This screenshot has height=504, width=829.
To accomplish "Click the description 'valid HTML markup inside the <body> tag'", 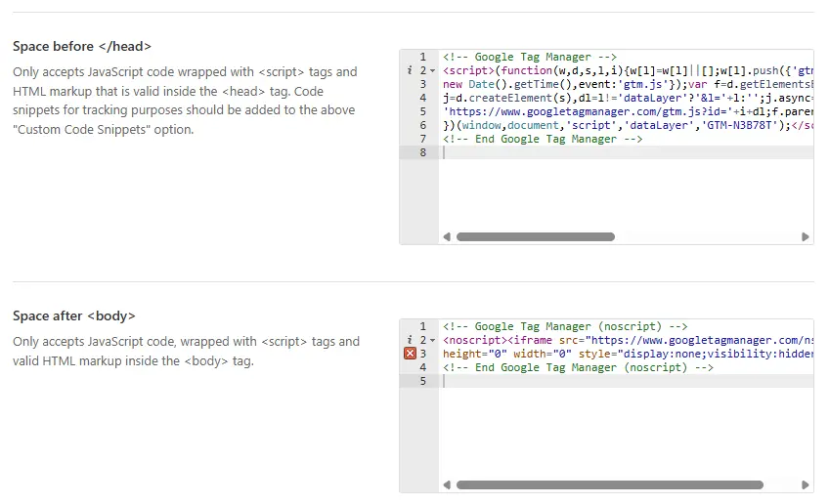I will click(186, 352).
